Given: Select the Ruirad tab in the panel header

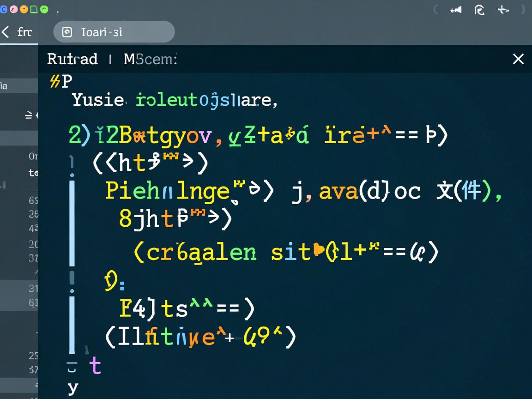Looking at the screenshot, I should (73, 59).
